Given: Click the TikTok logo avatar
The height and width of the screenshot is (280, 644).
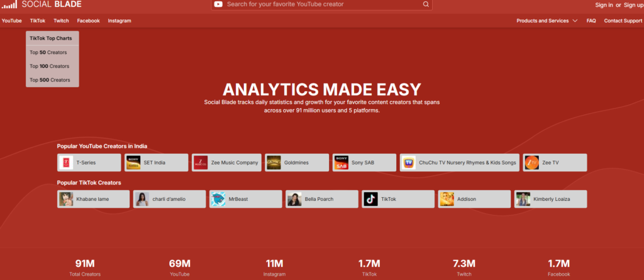Looking at the screenshot, I should coord(370,199).
